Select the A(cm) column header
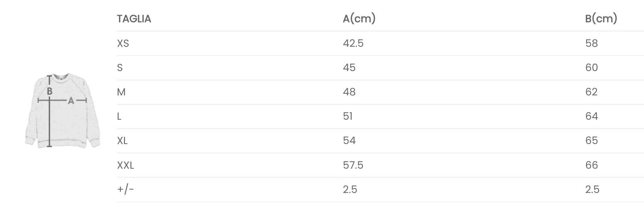Viewport: 644px width, 208px height. click(x=359, y=19)
